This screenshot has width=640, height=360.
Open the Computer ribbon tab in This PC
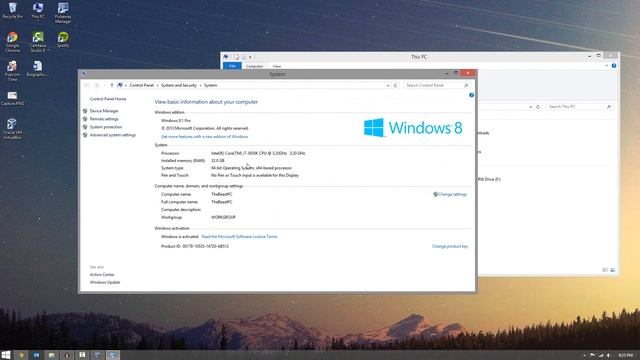tap(254, 66)
